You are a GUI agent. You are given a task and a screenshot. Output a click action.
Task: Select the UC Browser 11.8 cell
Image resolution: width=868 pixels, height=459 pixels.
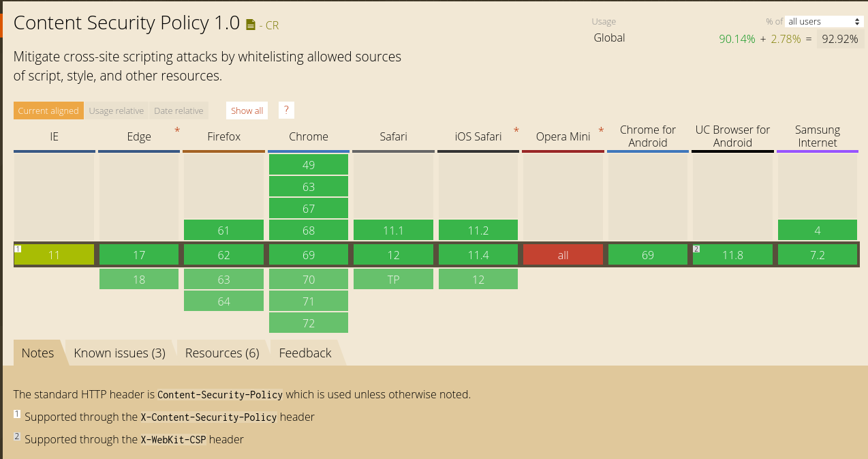[x=733, y=255]
